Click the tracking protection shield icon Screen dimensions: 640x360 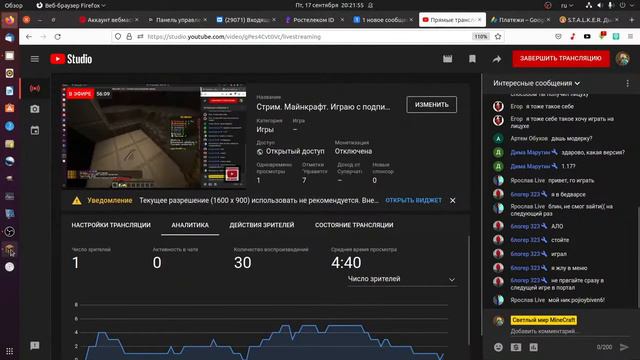click(118, 37)
